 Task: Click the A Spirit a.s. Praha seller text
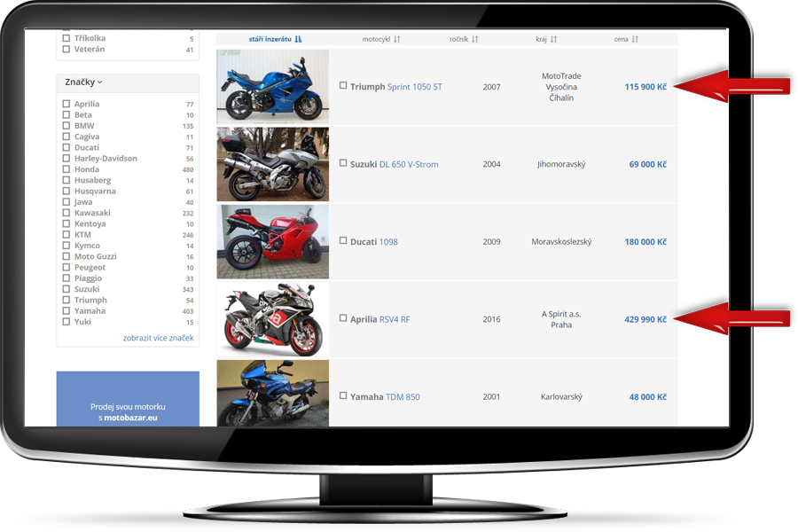point(561,320)
